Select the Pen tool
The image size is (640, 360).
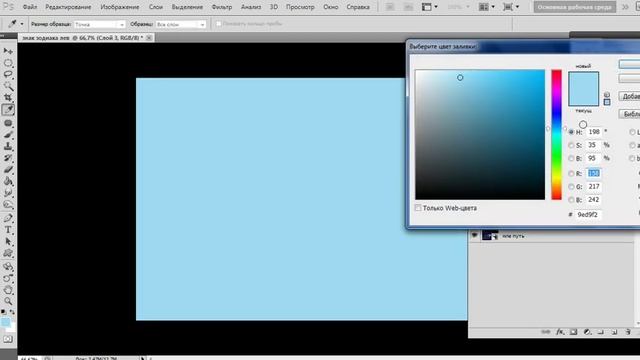8,218
